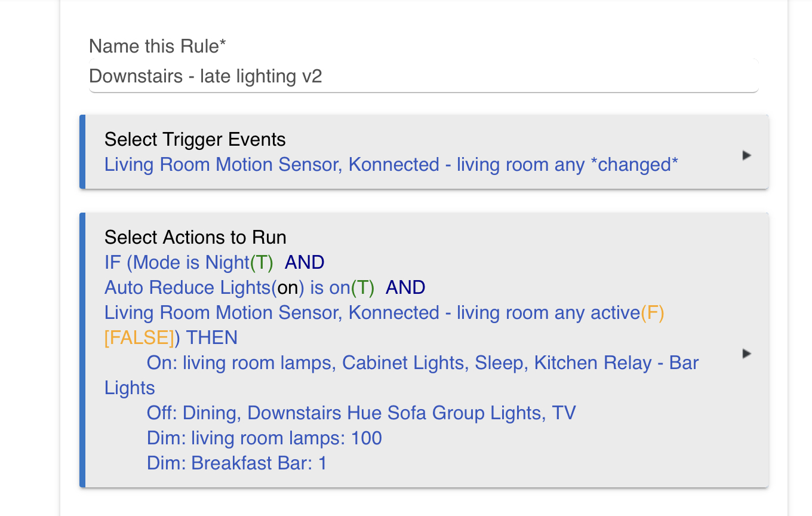The width and height of the screenshot is (812, 516).
Task: Select the Auto Reduce Lights is on condition
Action: click(x=264, y=288)
